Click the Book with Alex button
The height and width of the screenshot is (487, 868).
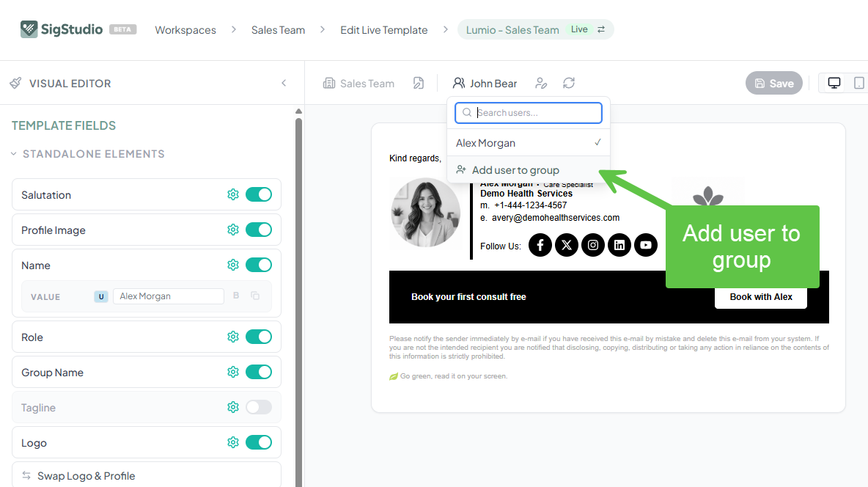coord(761,297)
